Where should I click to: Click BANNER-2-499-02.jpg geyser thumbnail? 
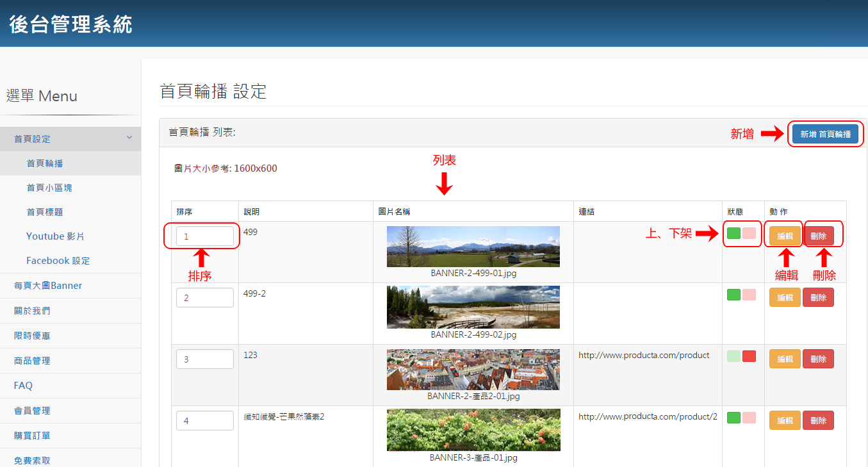473,307
